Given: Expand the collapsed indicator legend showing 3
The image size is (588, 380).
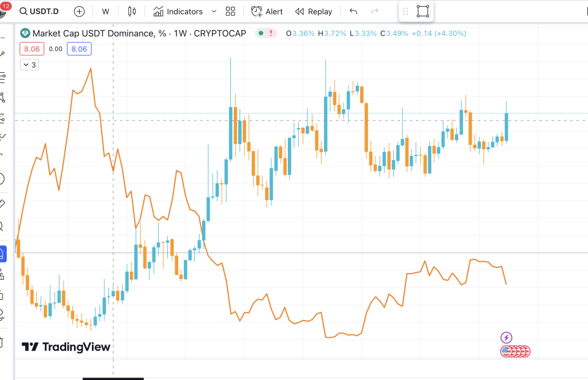Looking at the screenshot, I should click(29, 65).
